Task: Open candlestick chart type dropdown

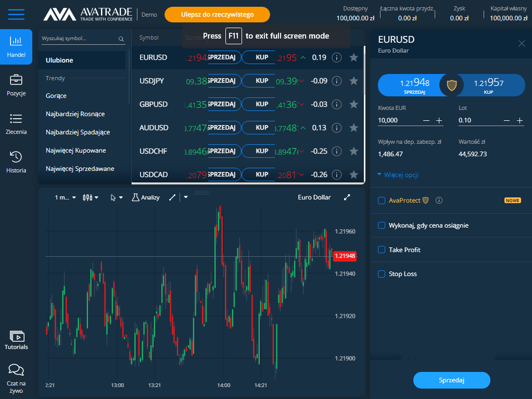Action: tap(91, 197)
